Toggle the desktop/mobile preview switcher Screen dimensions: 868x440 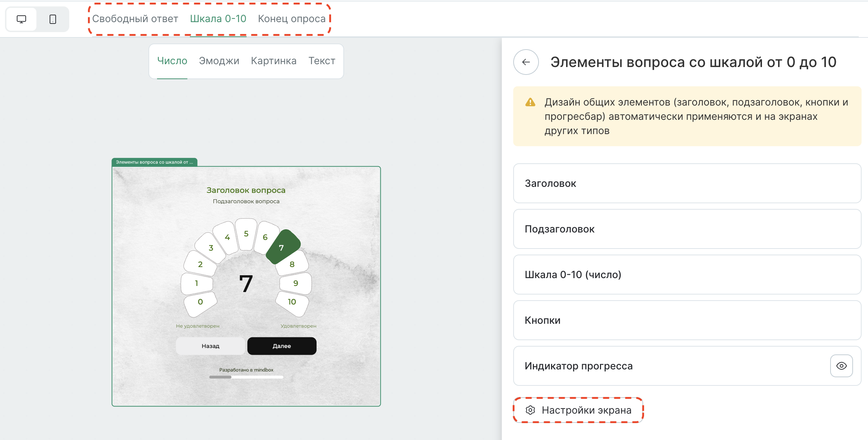[x=37, y=19]
